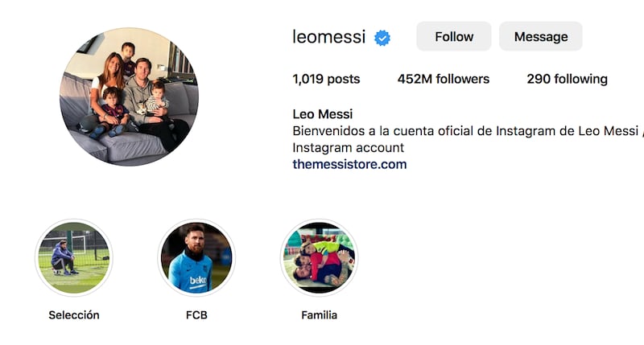Show the 290 following list
Screen dimensions: 644x345
point(567,79)
